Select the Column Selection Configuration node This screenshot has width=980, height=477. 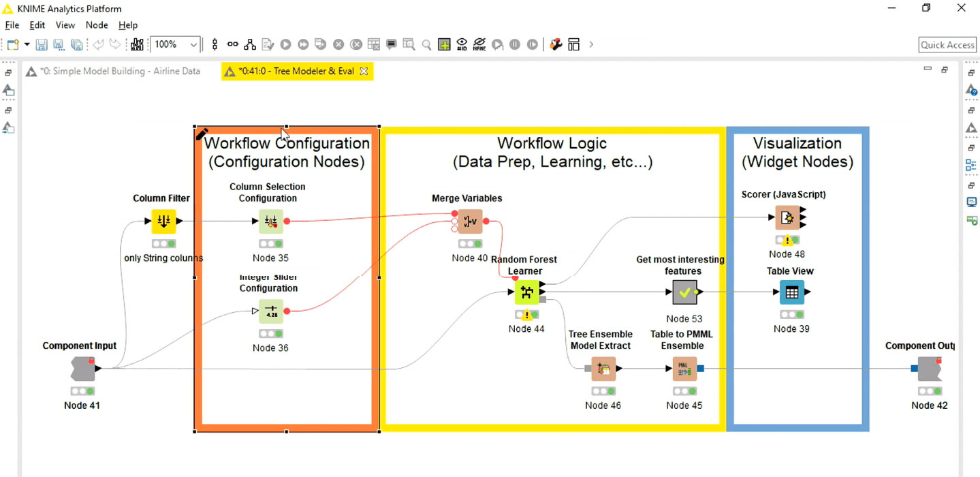tap(270, 221)
